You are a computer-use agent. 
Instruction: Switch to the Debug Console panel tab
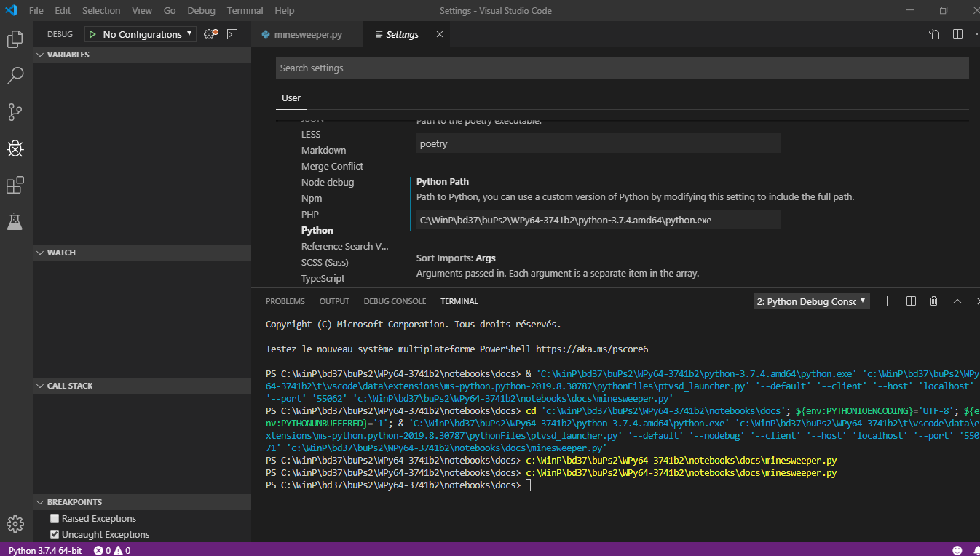pyautogui.click(x=395, y=301)
